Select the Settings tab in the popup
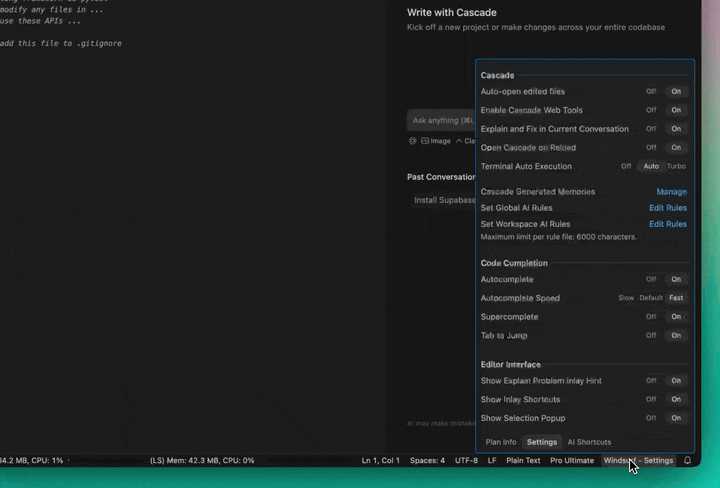The image size is (720, 488). coord(542,442)
